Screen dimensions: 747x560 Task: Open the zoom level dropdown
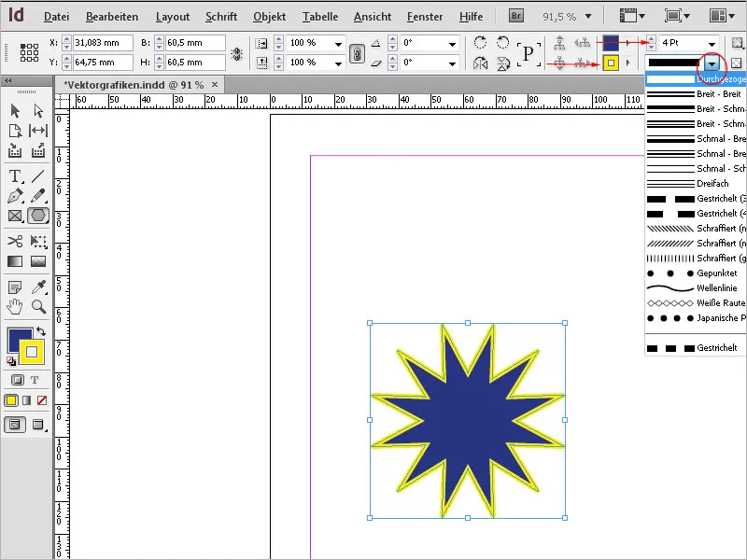click(x=589, y=16)
